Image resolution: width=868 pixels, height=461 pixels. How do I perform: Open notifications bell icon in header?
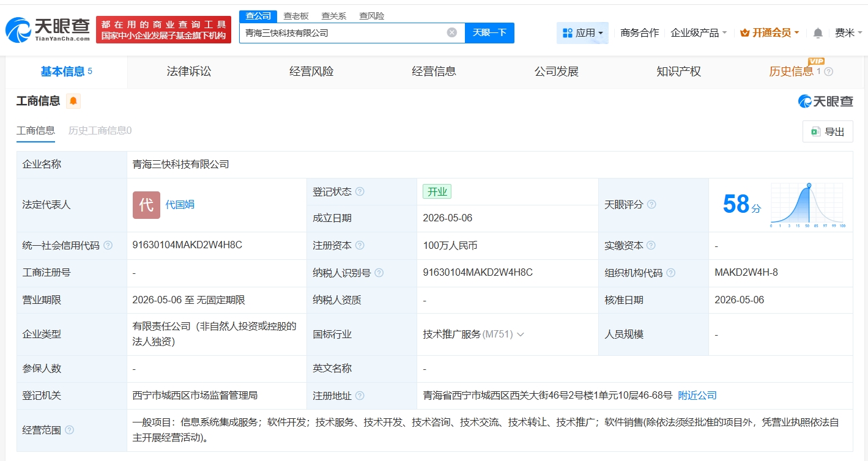coord(818,33)
